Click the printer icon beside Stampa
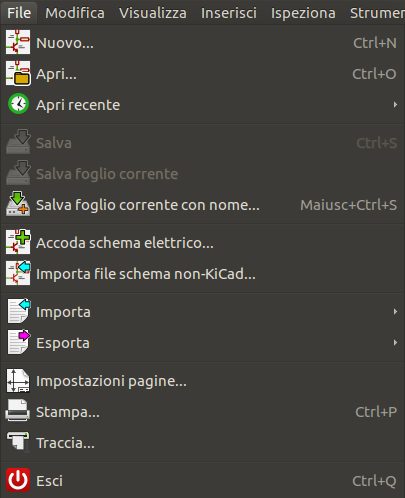This screenshot has height=498, width=405. coord(18,411)
